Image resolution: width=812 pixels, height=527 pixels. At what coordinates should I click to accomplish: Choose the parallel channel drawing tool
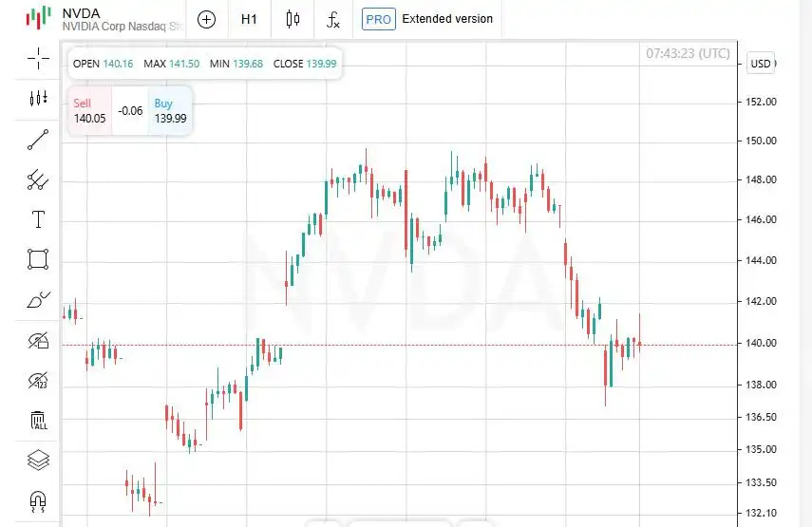[x=38, y=179]
